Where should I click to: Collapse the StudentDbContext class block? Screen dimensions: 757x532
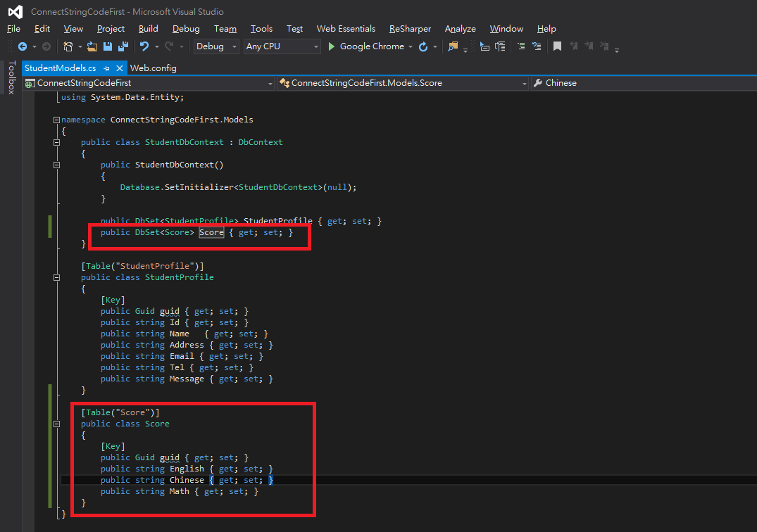click(x=56, y=142)
